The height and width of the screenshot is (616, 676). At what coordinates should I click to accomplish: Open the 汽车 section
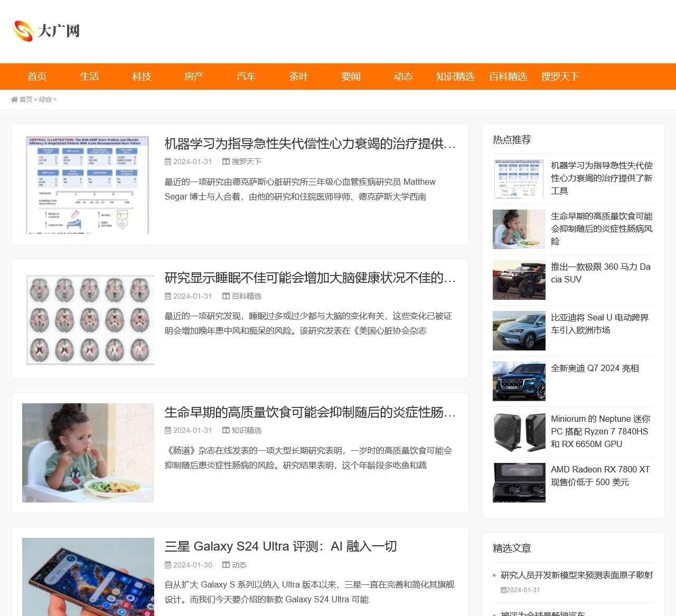coord(246,77)
